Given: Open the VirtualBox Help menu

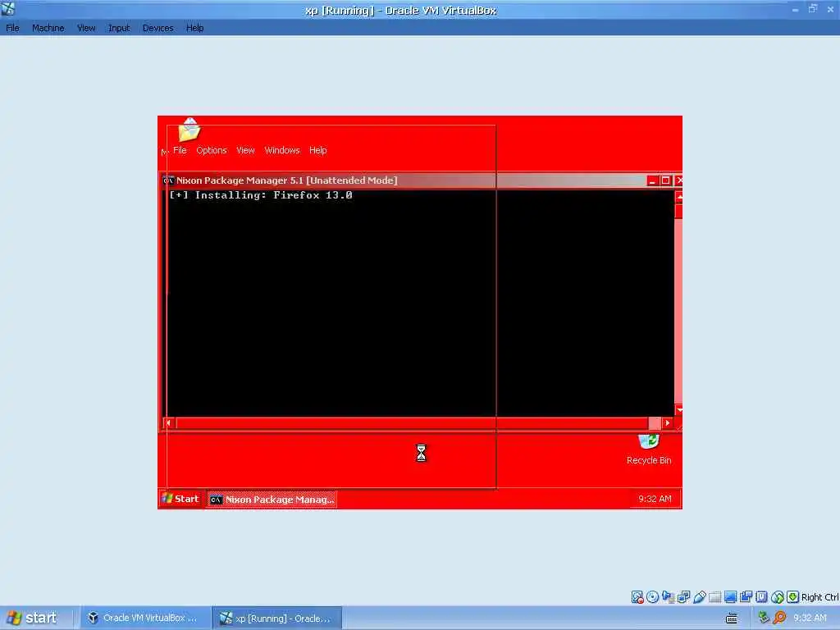Looking at the screenshot, I should (194, 28).
